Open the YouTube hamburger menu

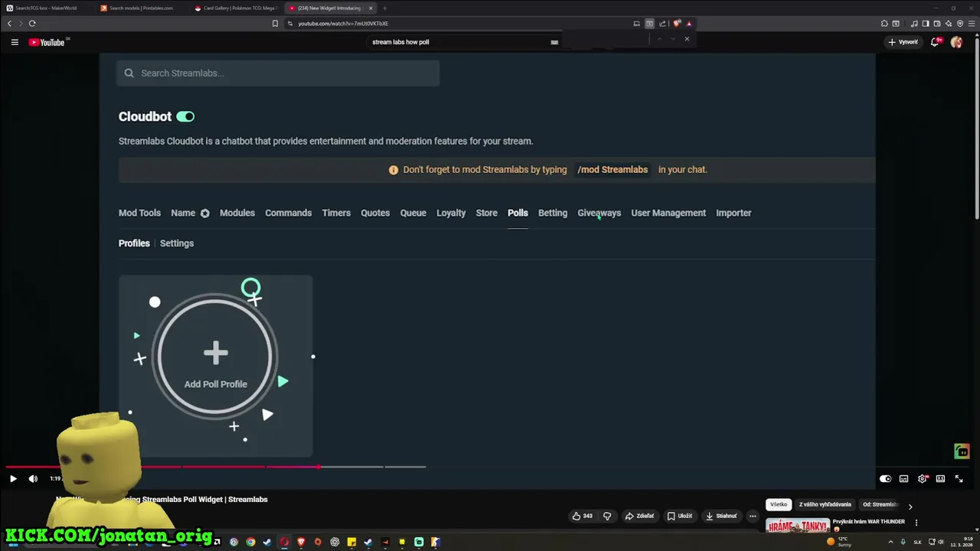click(15, 42)
